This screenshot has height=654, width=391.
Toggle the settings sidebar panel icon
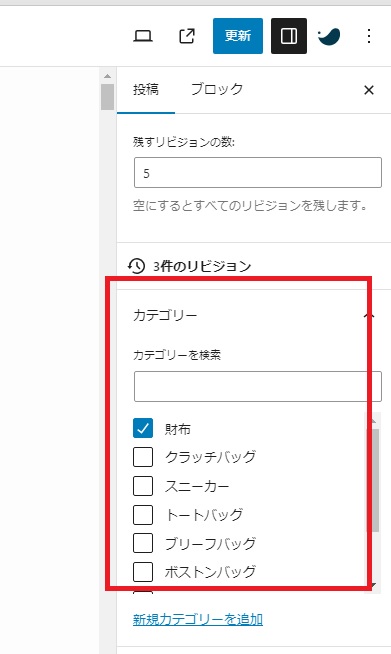[x=289, y=36]
